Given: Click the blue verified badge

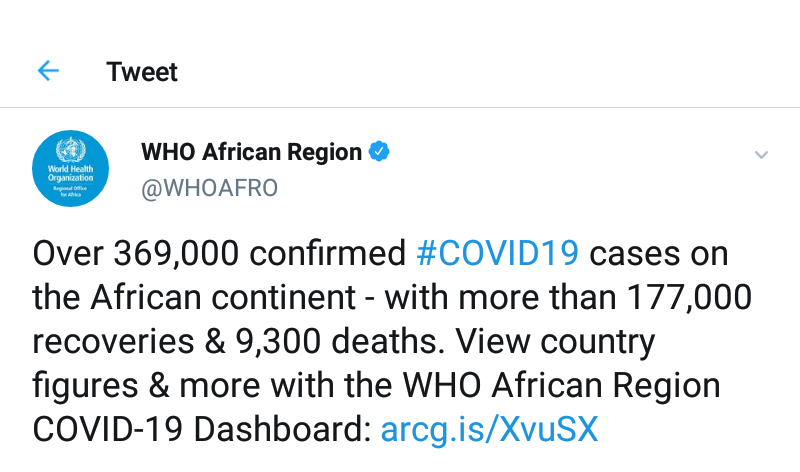Looking at the screenshot, I should 380,152.
